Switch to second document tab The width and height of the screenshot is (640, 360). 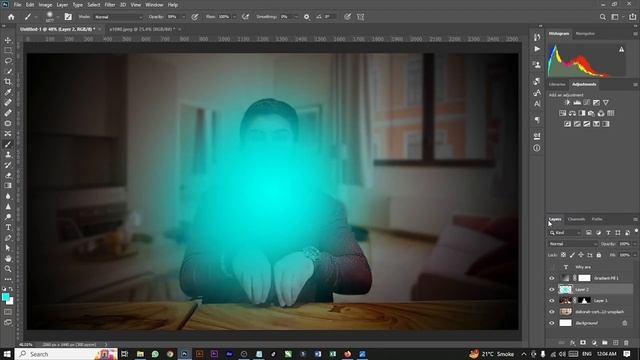click(x=142, y=29)
